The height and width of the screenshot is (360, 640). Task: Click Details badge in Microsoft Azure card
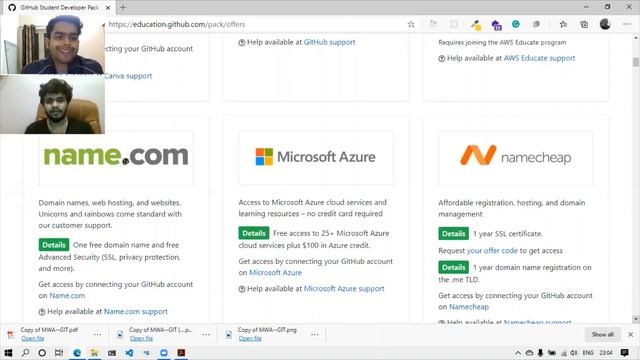[x=254, y=233]
